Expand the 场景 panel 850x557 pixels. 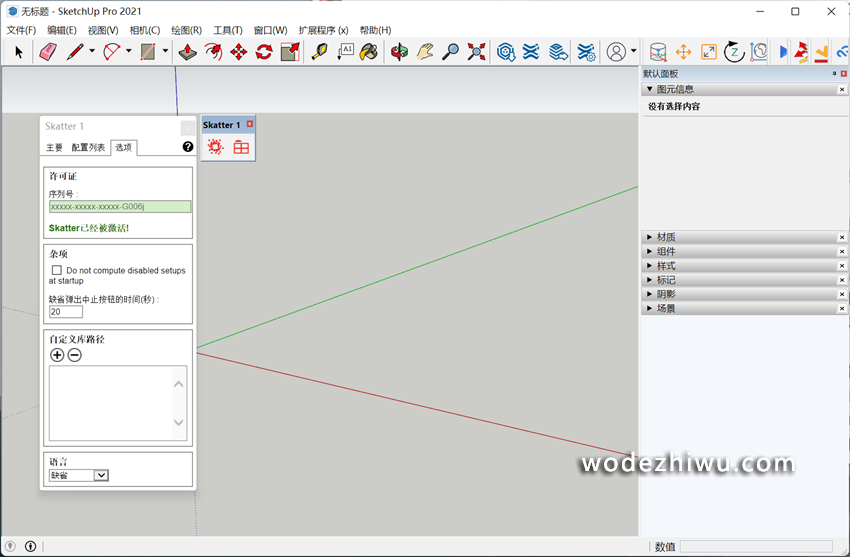pos(649,308)
